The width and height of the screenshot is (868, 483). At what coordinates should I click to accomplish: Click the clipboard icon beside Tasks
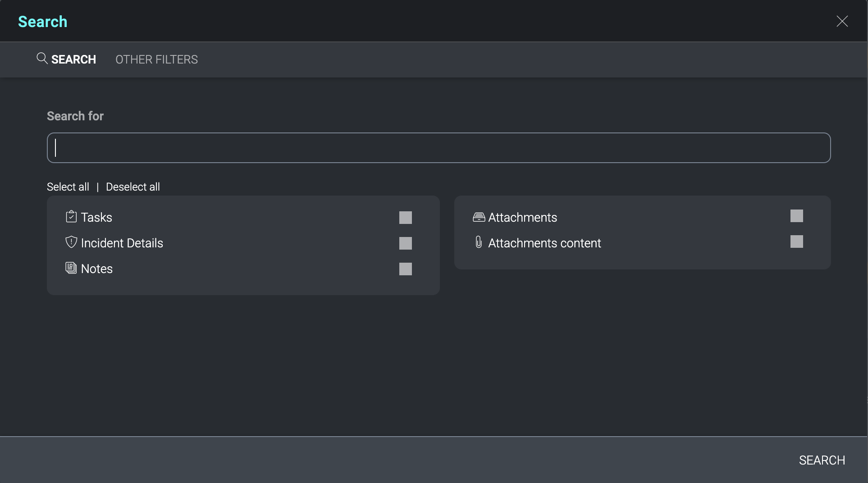click(71, 216)
